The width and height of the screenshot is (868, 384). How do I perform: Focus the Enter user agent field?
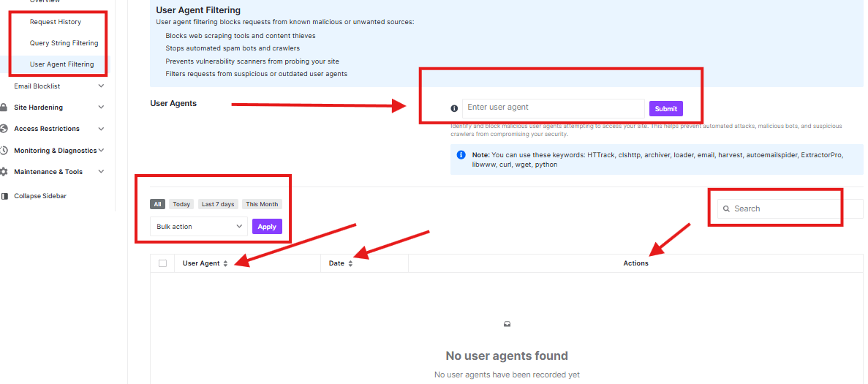(x=553, y=108)
